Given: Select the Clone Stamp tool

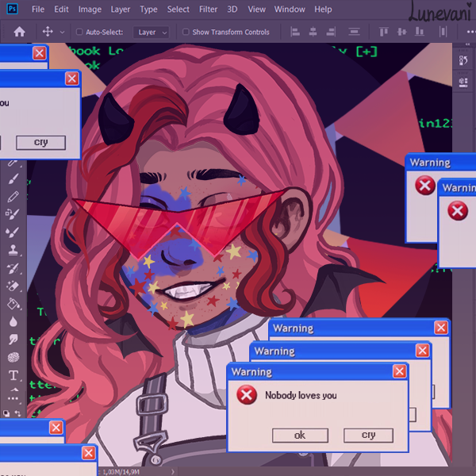Looking at the screenshot, I should click(x=13, y=250).
